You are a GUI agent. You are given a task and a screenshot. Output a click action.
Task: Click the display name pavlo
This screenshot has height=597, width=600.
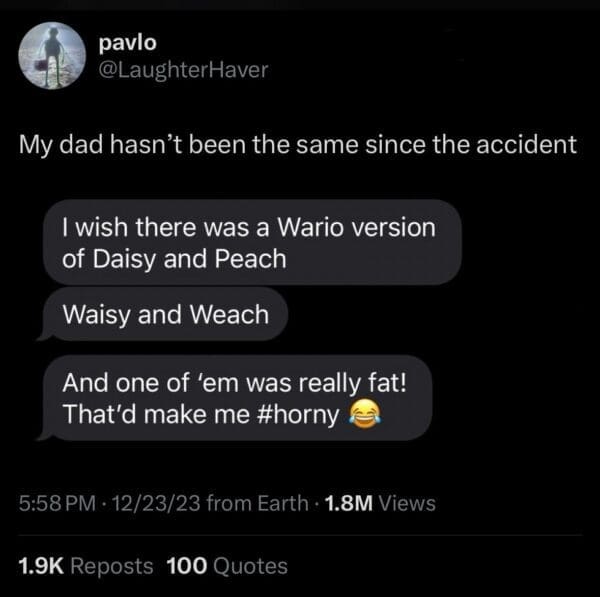(128, 42)
